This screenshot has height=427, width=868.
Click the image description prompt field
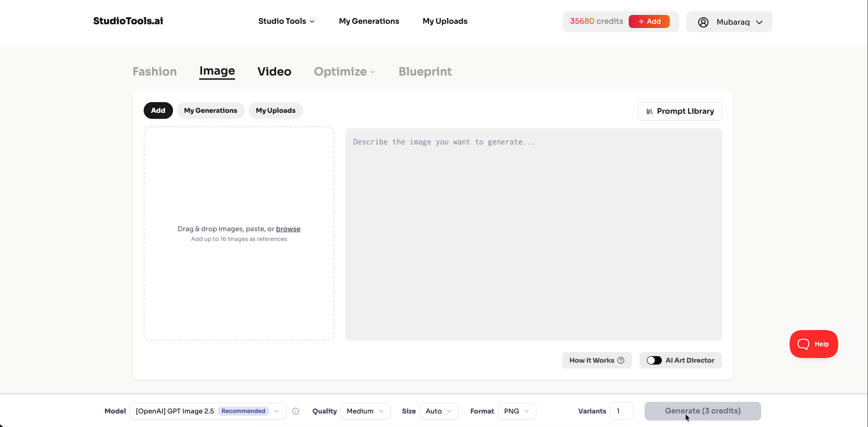534,234
